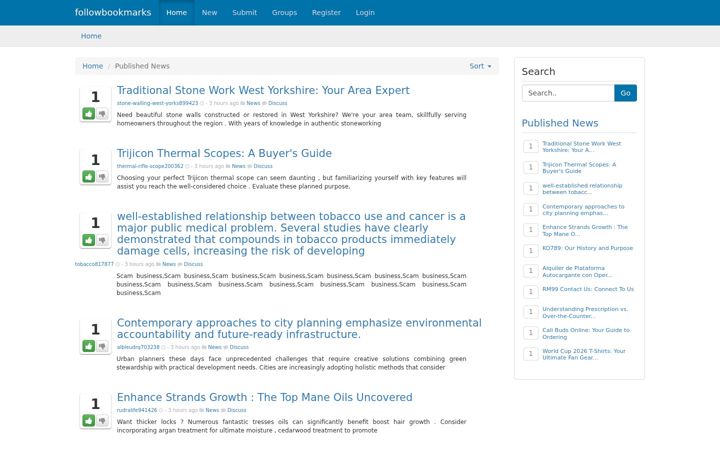Click News category under Trijicon Thermal Scopes
The image size is (720, 450).
tap(238, 166)
